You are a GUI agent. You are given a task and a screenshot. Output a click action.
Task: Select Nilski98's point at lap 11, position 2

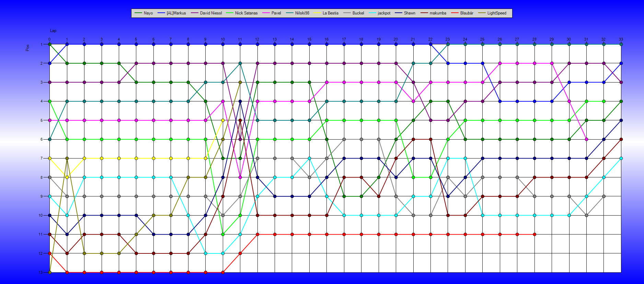[x=240, y=63]
